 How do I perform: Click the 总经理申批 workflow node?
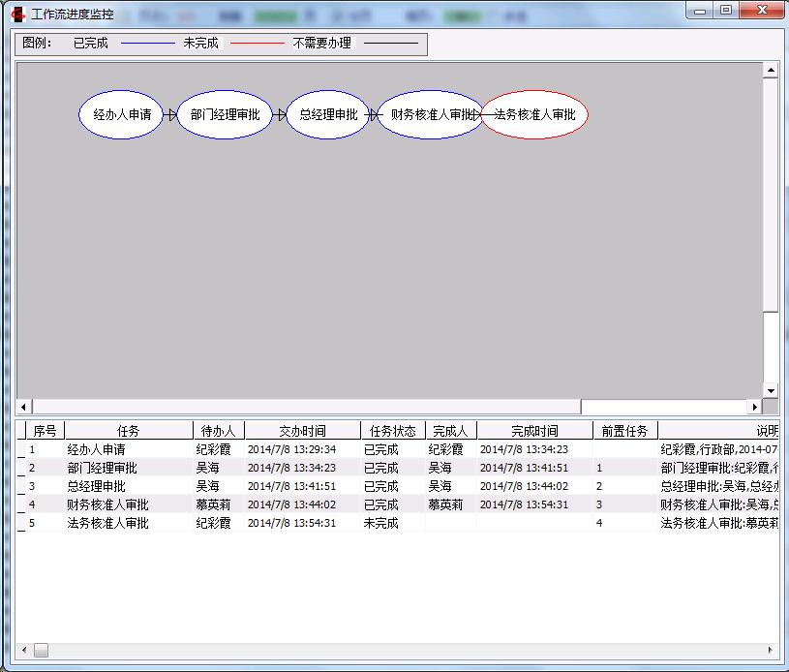328,114
